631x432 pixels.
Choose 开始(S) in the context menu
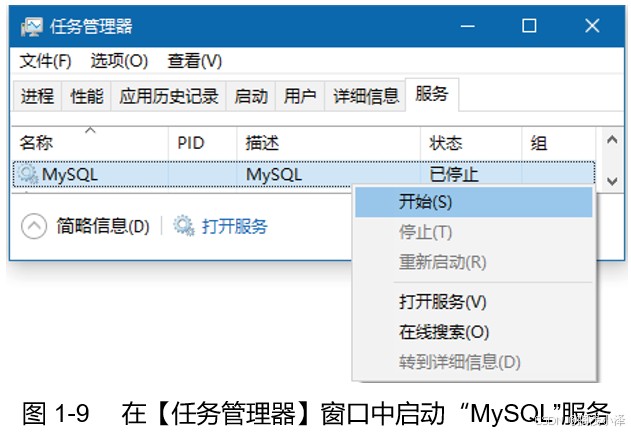[x=474, y=201]
